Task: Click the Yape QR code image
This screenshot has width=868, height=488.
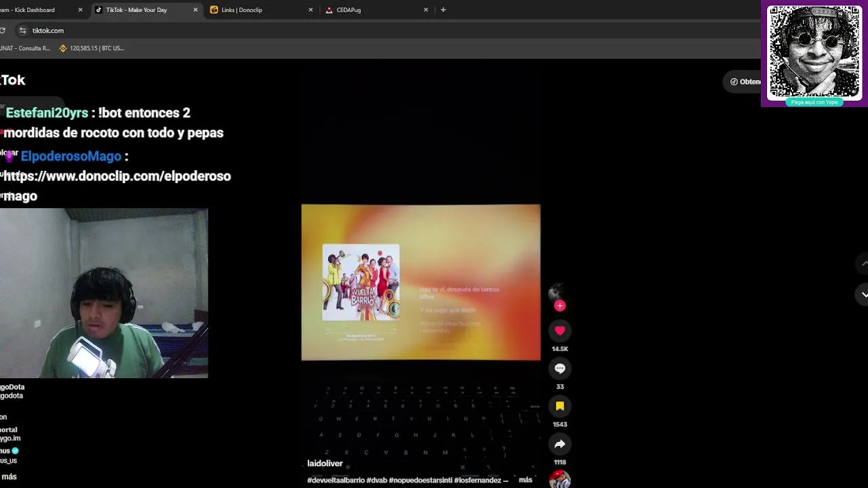Action: click(814, 52)
